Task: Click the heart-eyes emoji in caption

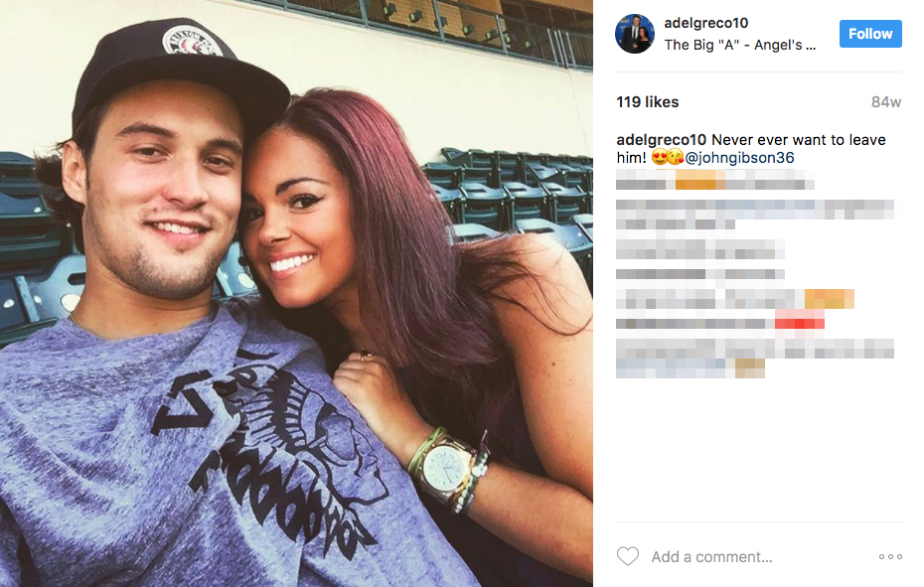Action: click(660, 157)
